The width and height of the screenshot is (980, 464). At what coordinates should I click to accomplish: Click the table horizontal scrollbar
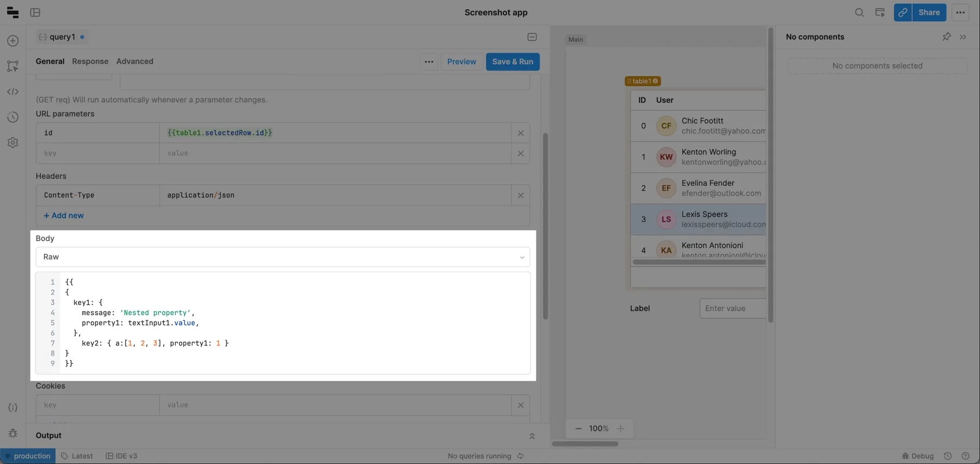(699, 262)
